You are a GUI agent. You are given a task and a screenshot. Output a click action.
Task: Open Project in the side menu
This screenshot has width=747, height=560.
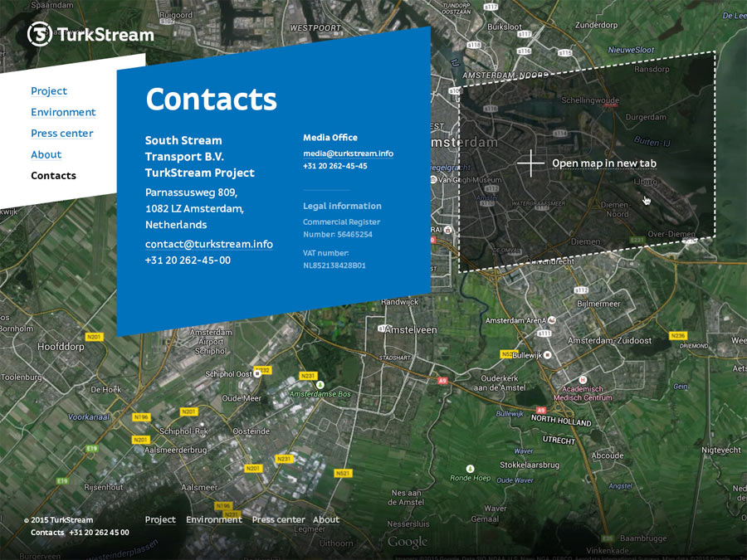[49, 91]
